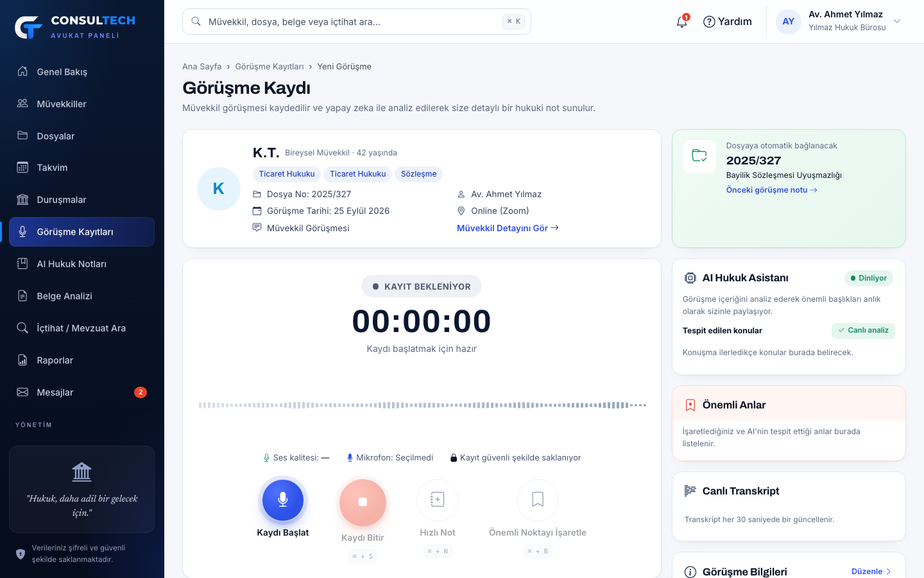Click the Kaydı Bitir stop button
This screenshot has height=578, width=924.
363,502
